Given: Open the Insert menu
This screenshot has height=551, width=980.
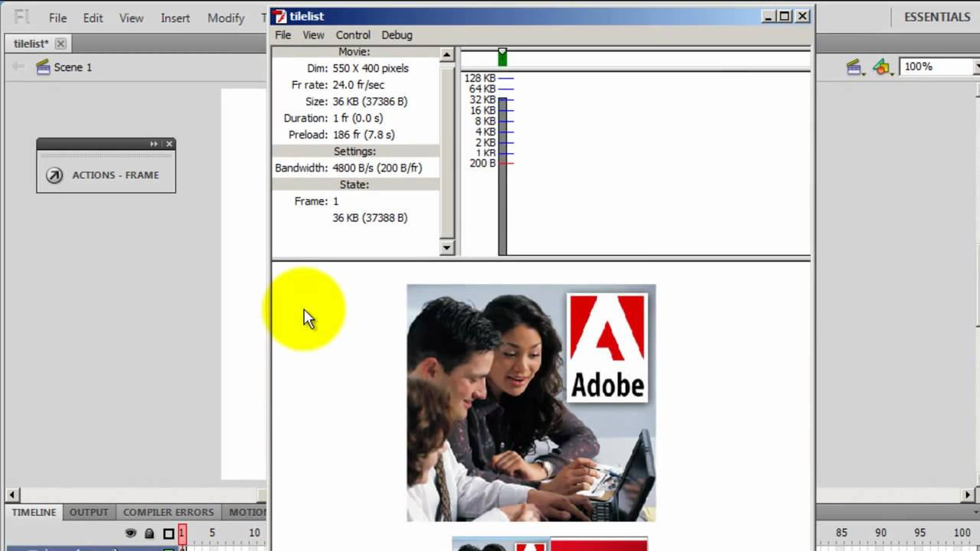Looking at the screenshot, I should click(175, 18).
